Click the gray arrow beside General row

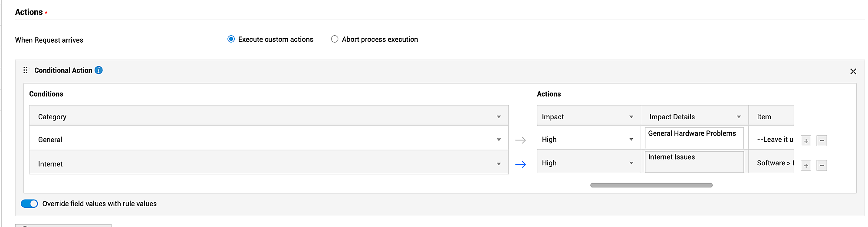[520, 140]
